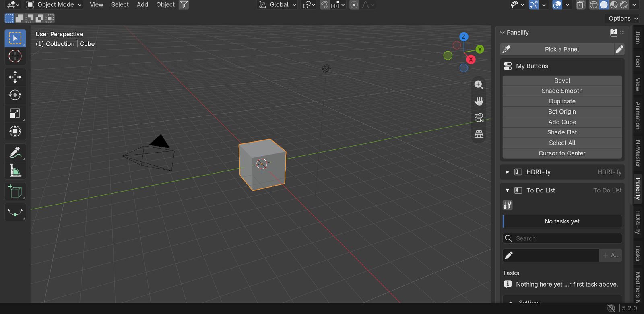Screen dimensions: 644x314
Task: Open the Add menu
Action: (142, 5)
